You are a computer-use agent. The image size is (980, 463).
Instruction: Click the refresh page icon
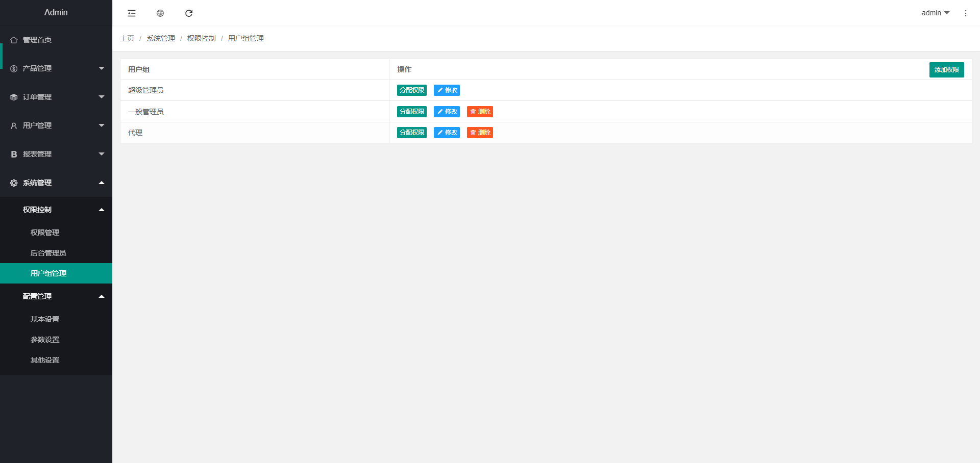189,13
